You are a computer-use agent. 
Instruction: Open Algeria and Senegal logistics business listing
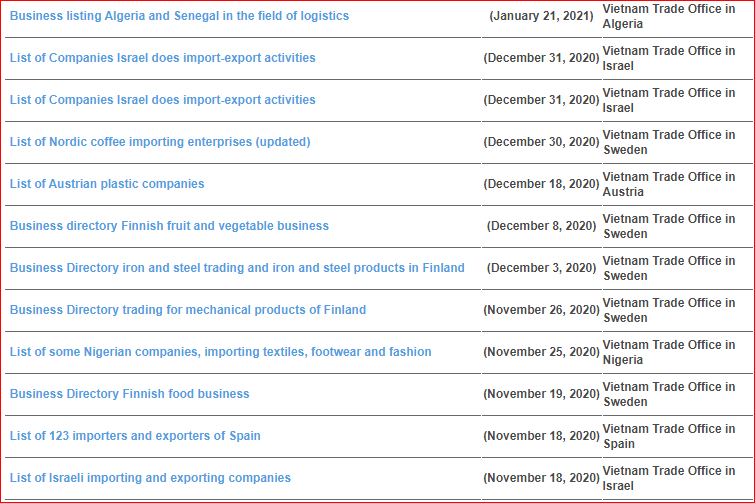click(x=180, y=16)
